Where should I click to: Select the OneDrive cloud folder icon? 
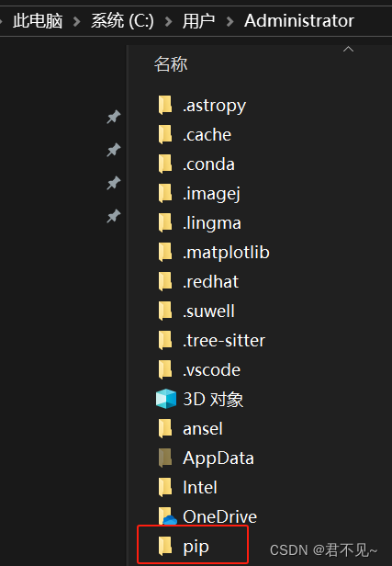167,516
